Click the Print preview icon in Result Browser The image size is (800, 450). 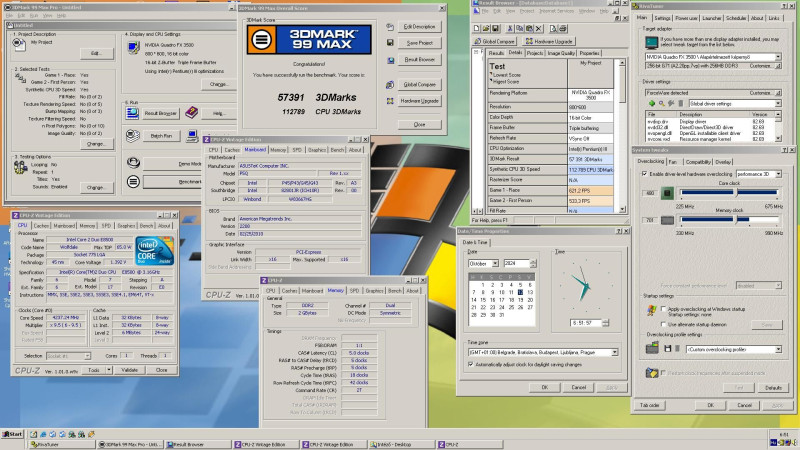(x=553, y=29)
